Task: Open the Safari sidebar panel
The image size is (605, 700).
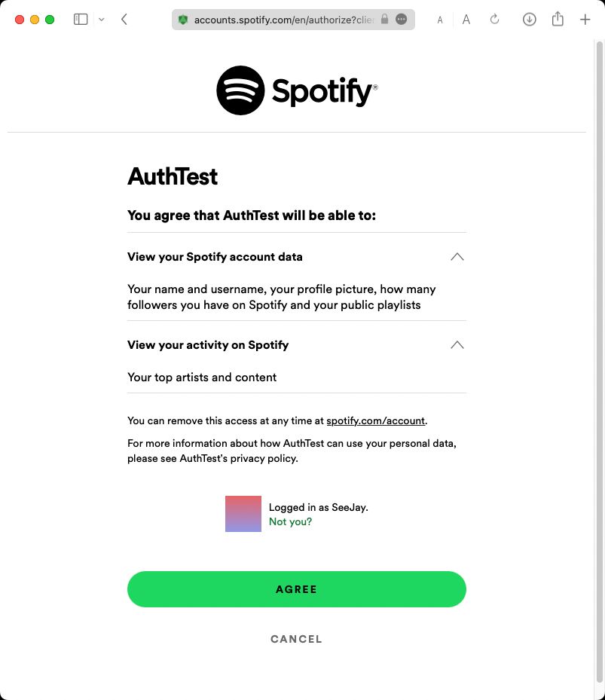Action: pyautogui.click(x=79, y=19)
